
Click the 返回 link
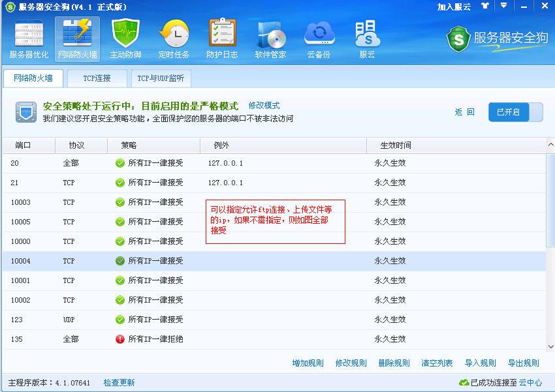click(464, 112)
